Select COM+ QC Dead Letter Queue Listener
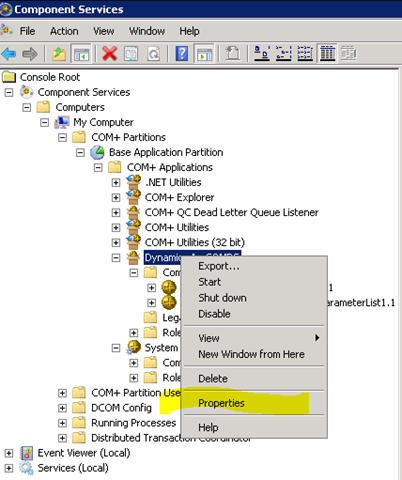This screenshot has width=402, height=480. 231,212
